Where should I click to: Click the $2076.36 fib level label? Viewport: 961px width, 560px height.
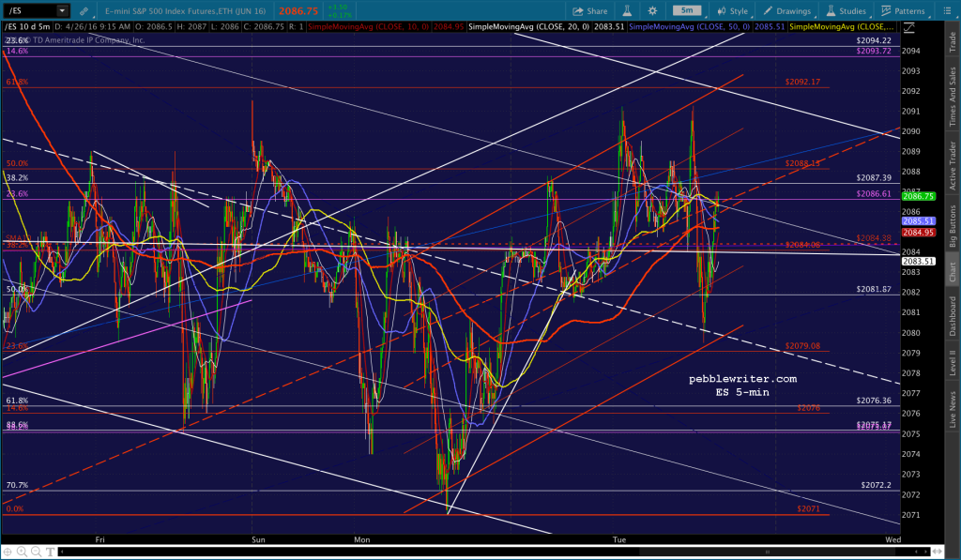[874, 401]
